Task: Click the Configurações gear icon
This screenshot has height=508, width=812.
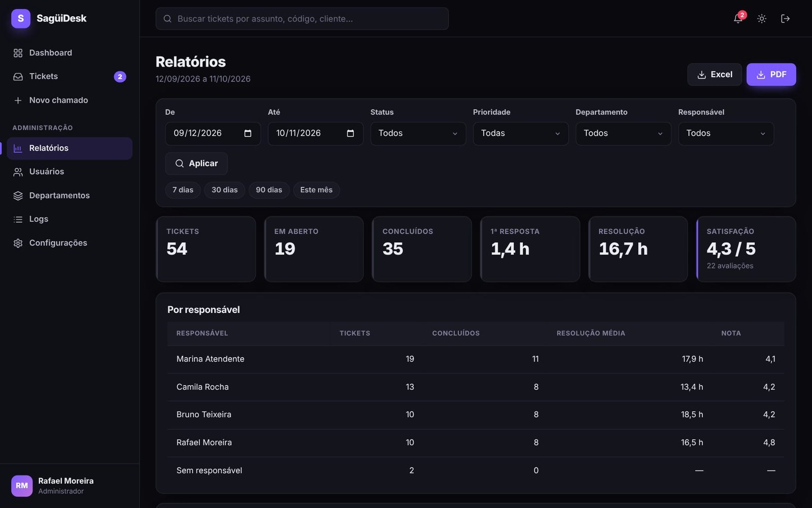Action: tap(18, 243)
